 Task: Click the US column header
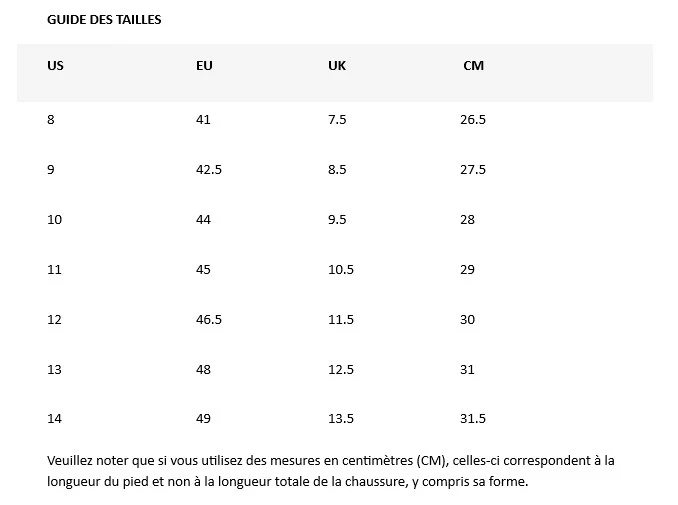(55, 66)
